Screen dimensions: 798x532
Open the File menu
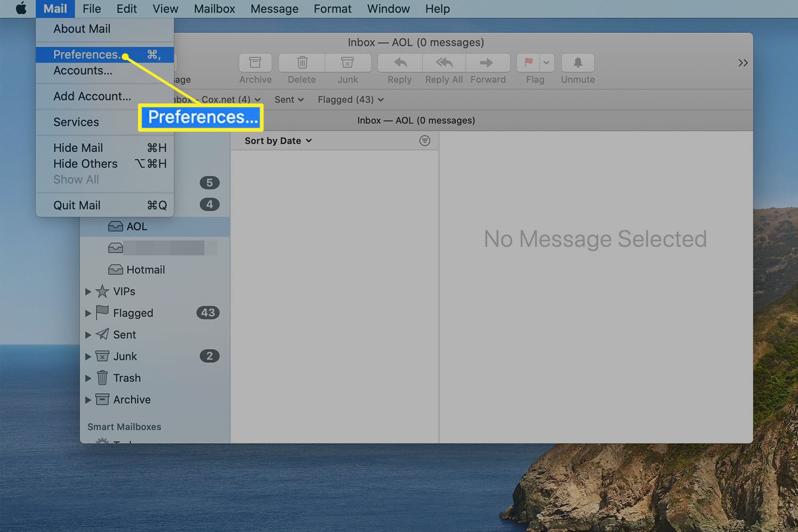coord(92,9)
